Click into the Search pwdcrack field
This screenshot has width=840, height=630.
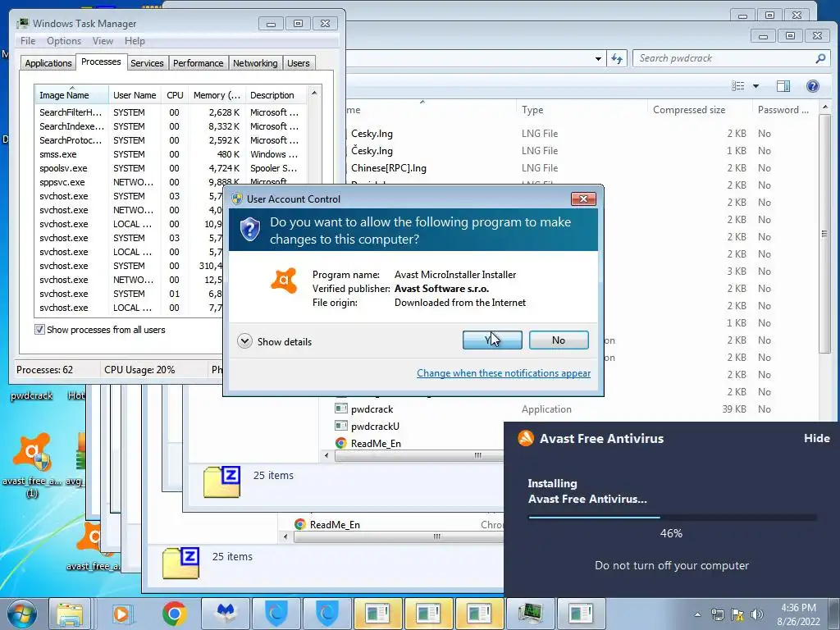point(724,58)
